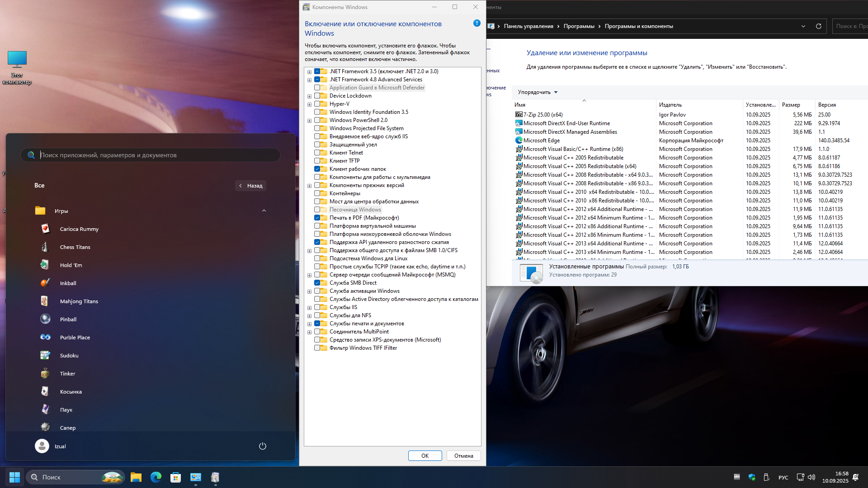868x488 pixels.
Task: Open Microsoft Store from taskbar
Action: (x=176, y=477)
